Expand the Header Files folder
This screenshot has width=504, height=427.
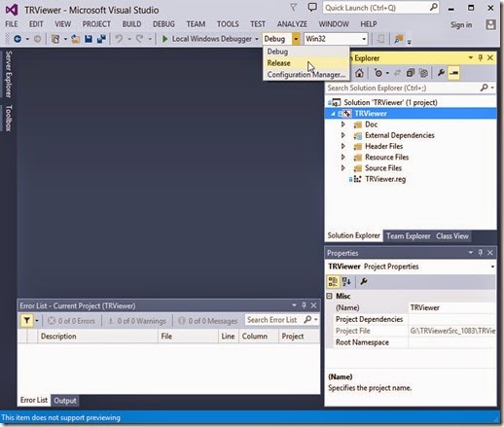coord(342,146)
